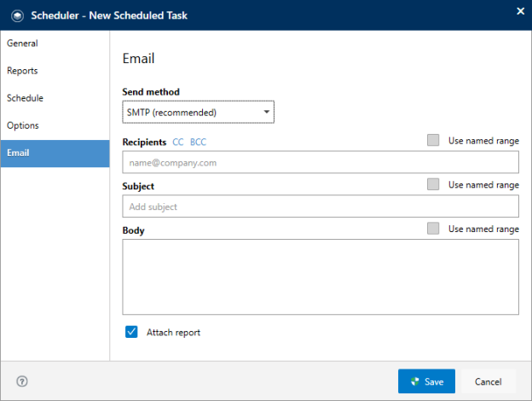The width and height of the screenshot is (532, 401).
Task: Click the SMTP dropdown arrow
Action: [x=267, y=112]
